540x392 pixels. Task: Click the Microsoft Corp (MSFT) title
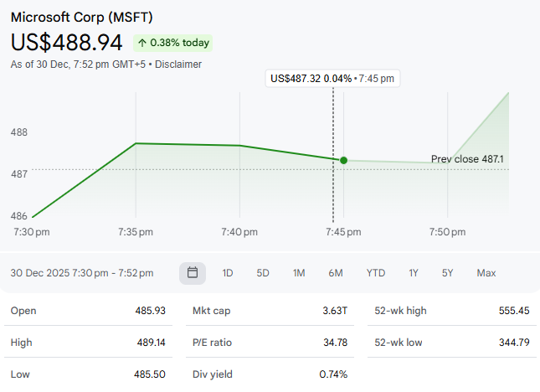81,18
